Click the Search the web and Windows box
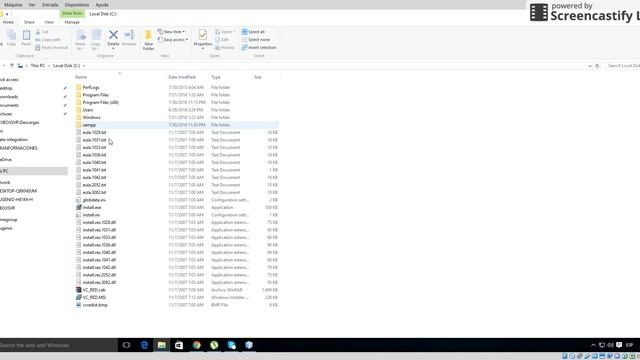The width and height of the screenshot is (640, 360). (x=58, y=345)
